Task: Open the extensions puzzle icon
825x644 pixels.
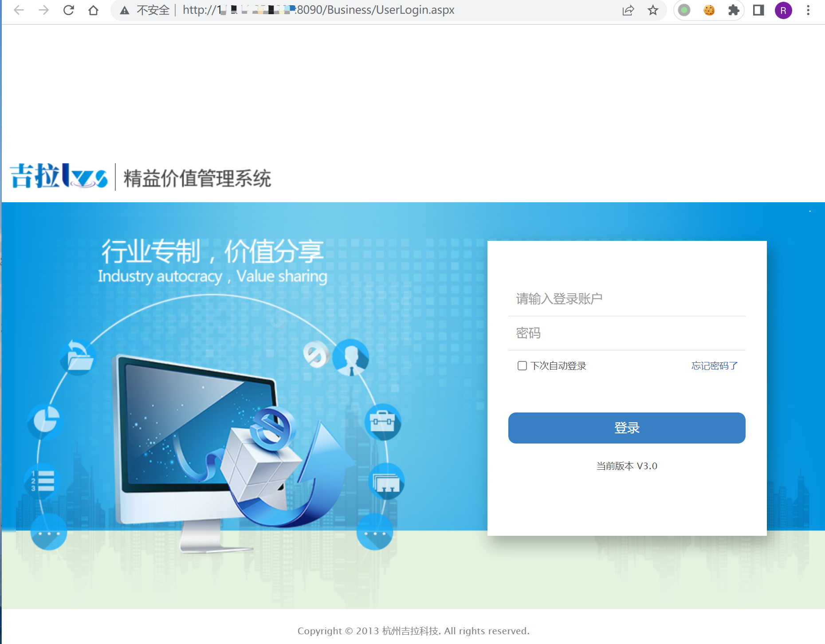Action: [x=734, y=10]
